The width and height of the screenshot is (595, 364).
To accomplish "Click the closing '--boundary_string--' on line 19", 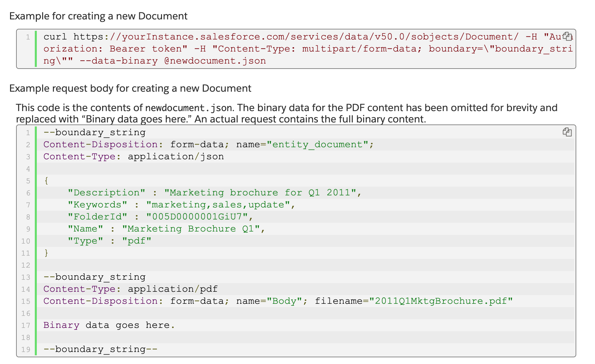I will point(100,349).
